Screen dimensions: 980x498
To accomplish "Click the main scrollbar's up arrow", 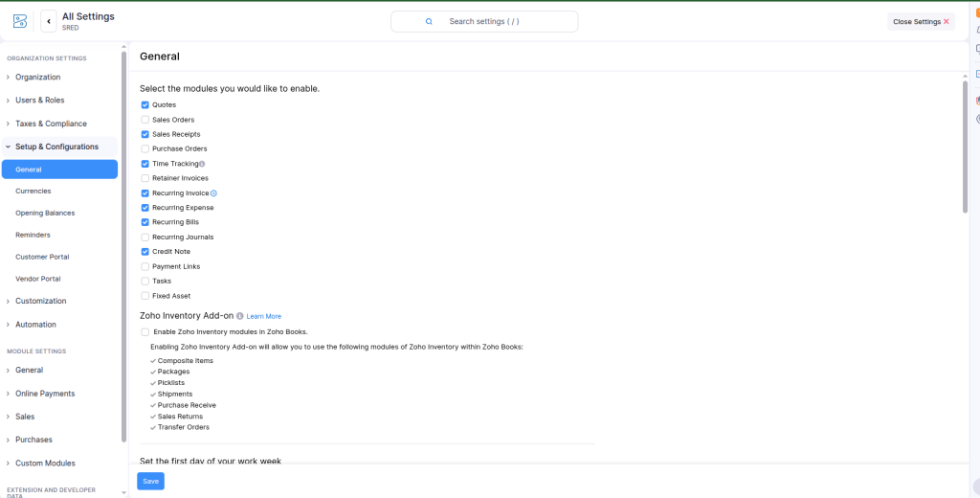I will [x=965, y=76].
